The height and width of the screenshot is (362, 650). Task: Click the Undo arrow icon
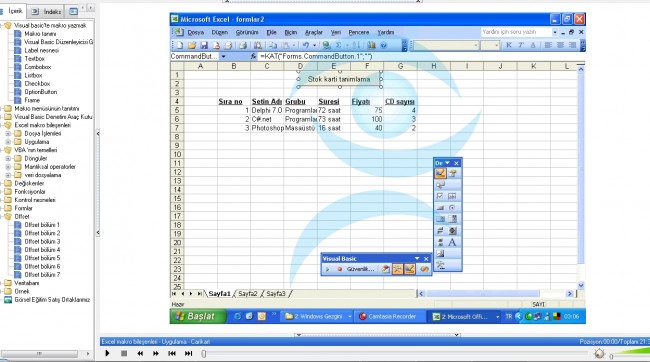click(306, 45)
